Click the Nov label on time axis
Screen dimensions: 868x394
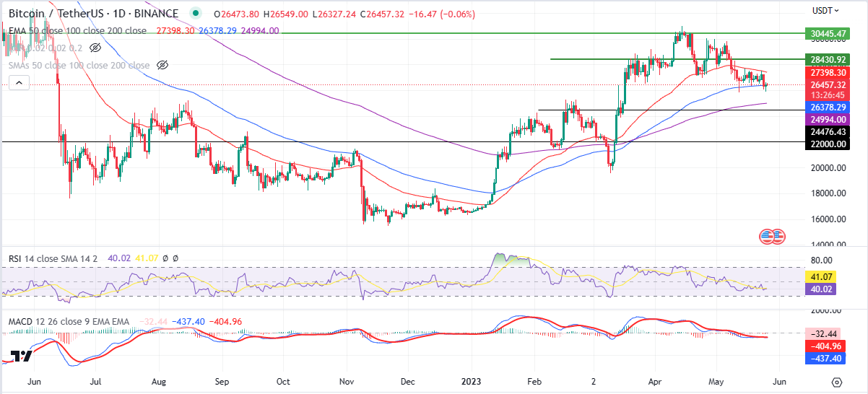tap(347, 381)
